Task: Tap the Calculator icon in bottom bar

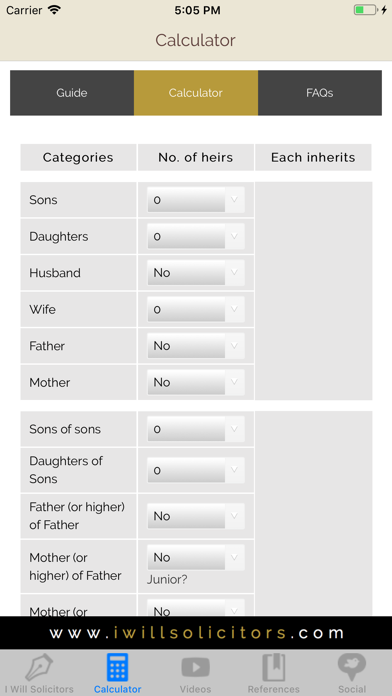Action: pyautogui.click(x=117, y=668)
